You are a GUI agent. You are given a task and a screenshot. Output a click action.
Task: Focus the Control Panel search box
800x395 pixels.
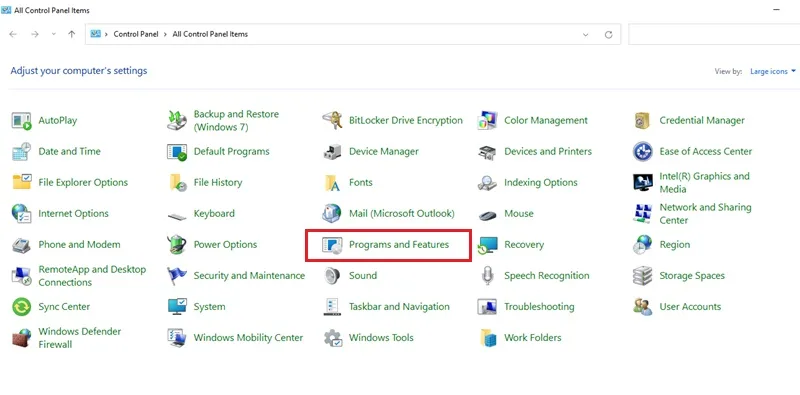714,34
